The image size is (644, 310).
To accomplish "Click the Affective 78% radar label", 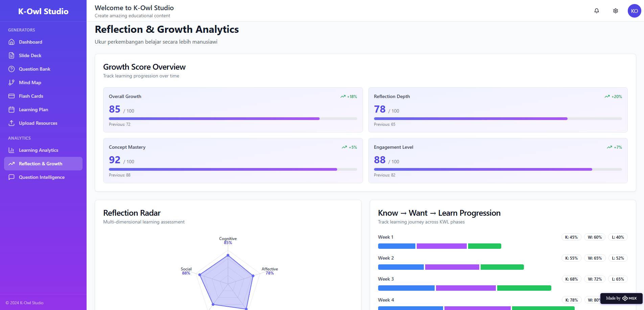I will [270, 271].
